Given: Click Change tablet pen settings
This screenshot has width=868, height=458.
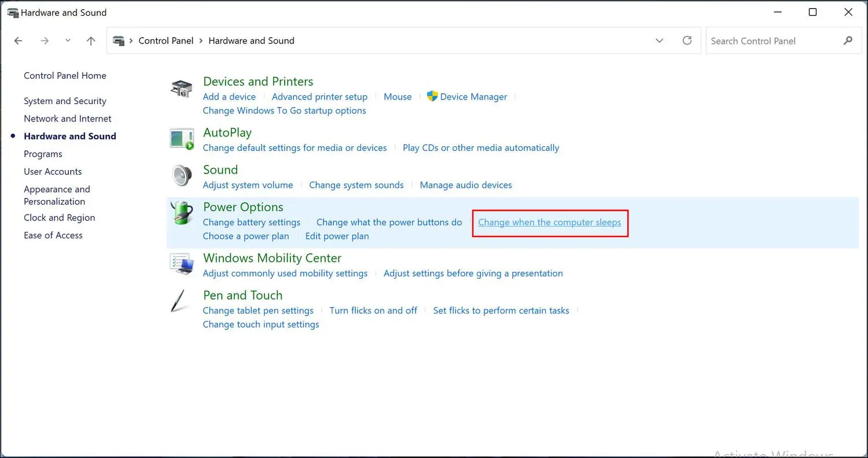Looking at the screenshot, I should click(x=258, y=311).
